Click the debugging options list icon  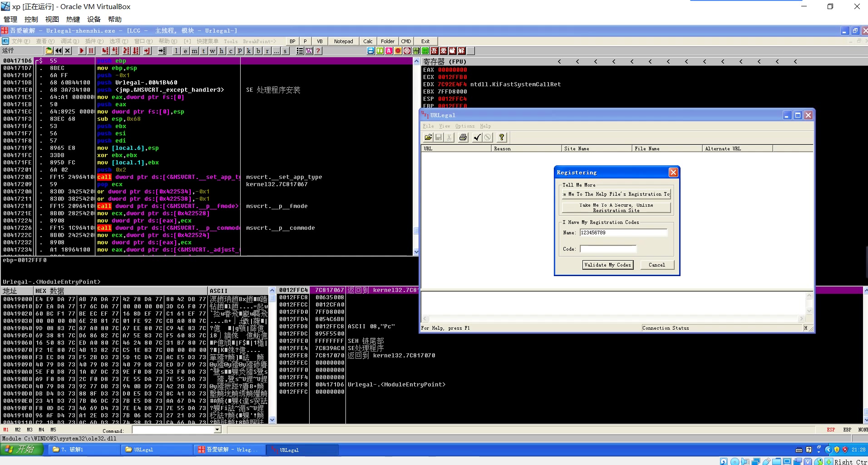[x=300, y=51]
